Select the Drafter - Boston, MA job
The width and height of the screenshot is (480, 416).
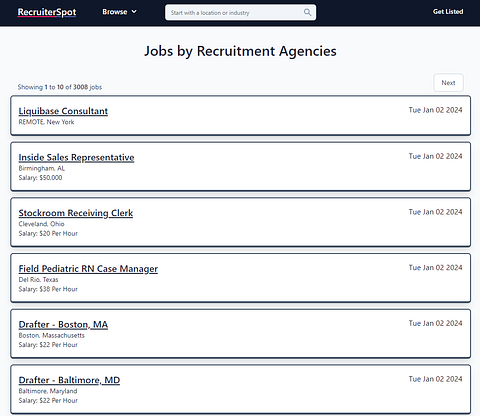(63, 324)
